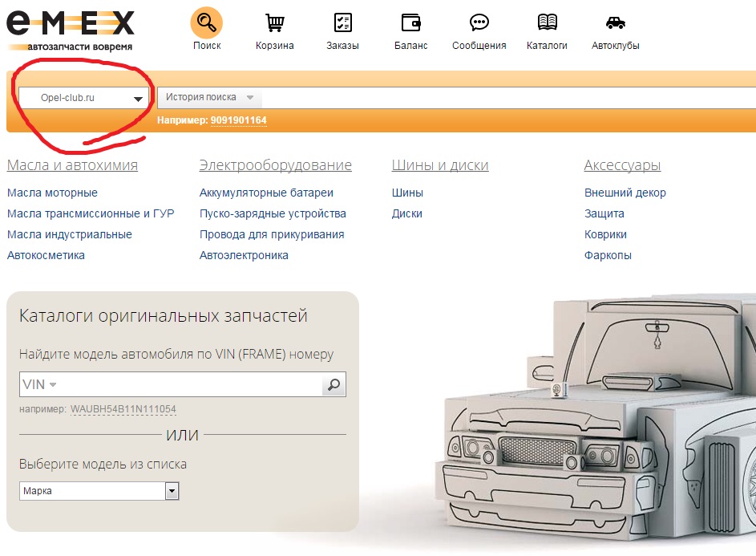Click the Баланс menu label
The image size is (756, 556).
tap(410, 46)
